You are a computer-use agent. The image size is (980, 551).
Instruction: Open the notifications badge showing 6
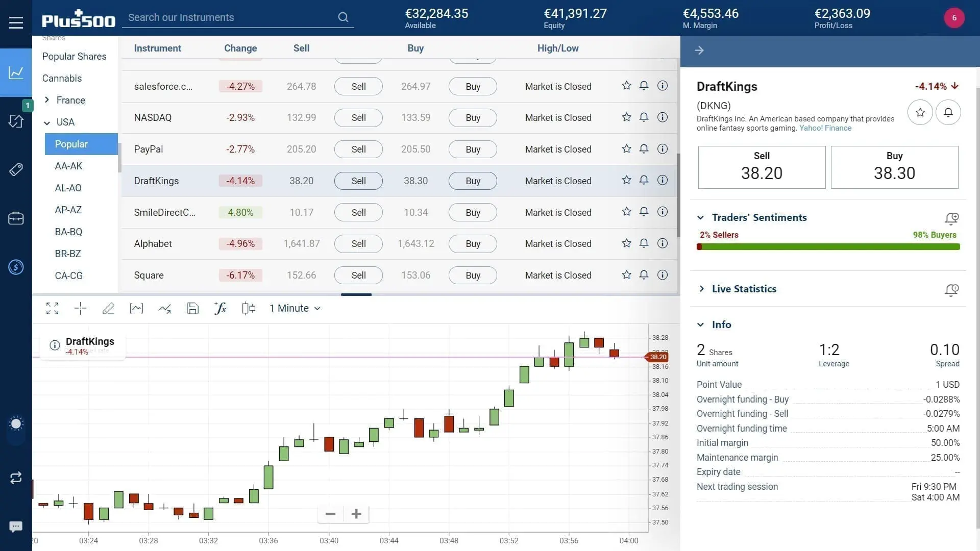[954, 18]
